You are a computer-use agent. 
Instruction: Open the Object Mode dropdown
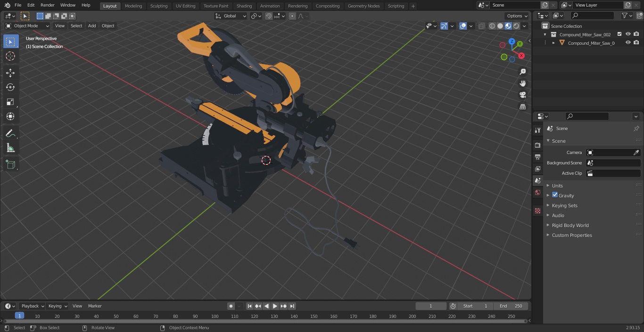[27, 26]
